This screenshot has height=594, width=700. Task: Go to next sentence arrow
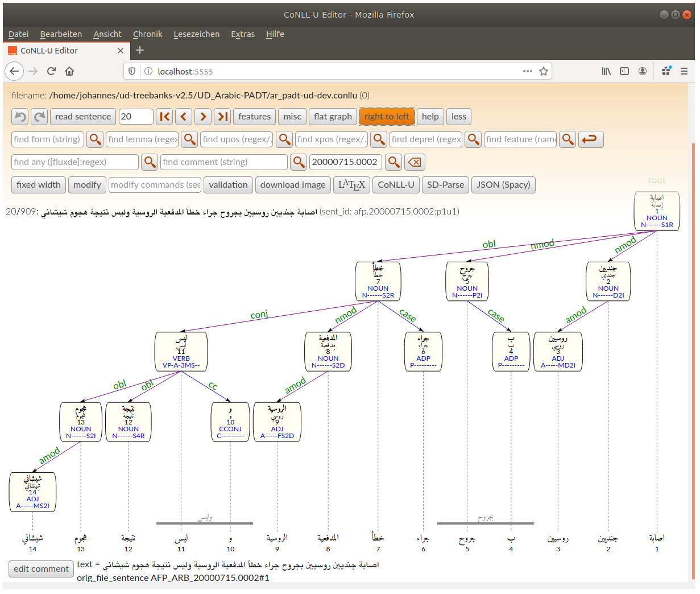pyautogui.click(x=203, y=117)
